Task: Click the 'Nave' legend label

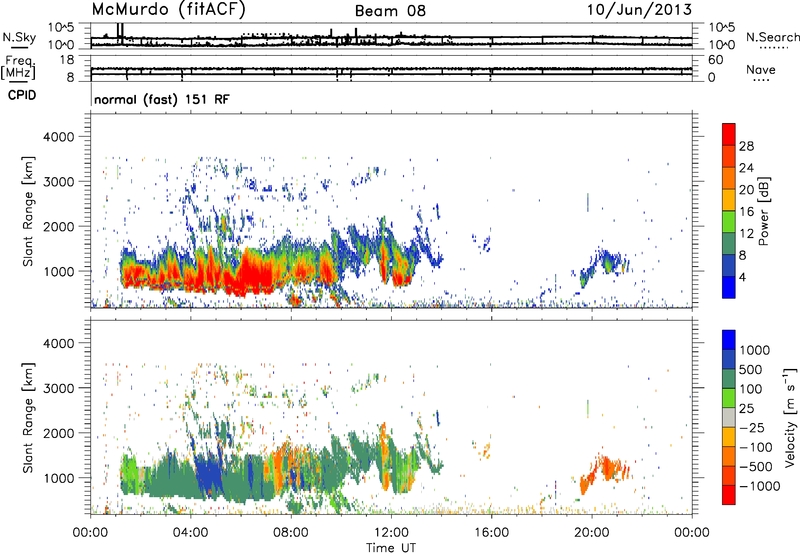Action: click(x=761, y=70)
